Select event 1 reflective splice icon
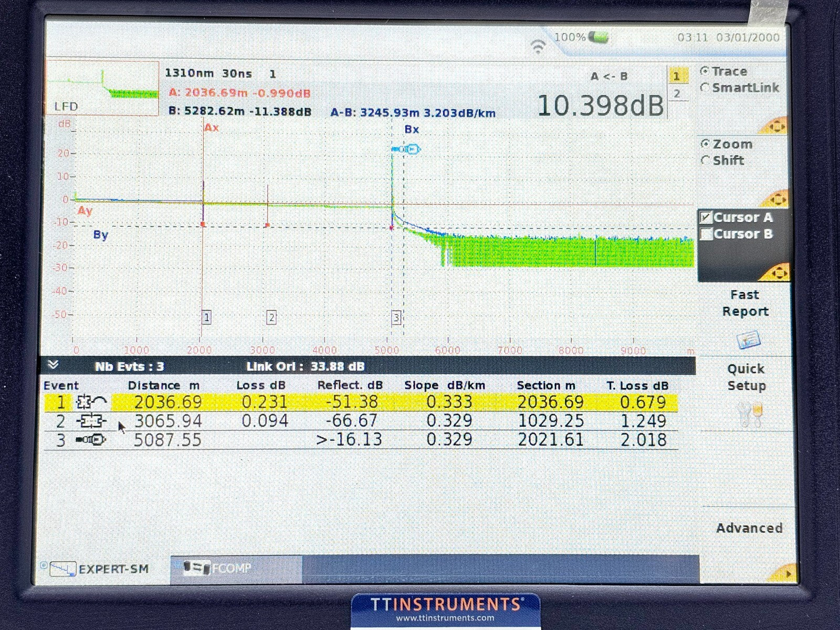840x630 pixels. point(91,403)
